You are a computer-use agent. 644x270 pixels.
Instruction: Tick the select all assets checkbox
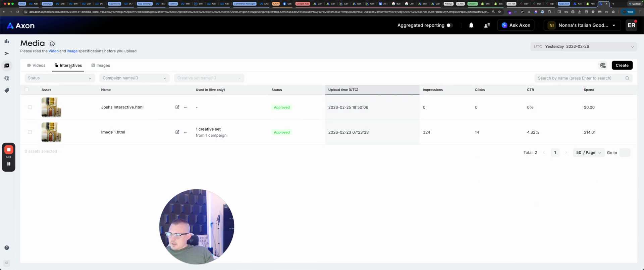pos(27,89)
